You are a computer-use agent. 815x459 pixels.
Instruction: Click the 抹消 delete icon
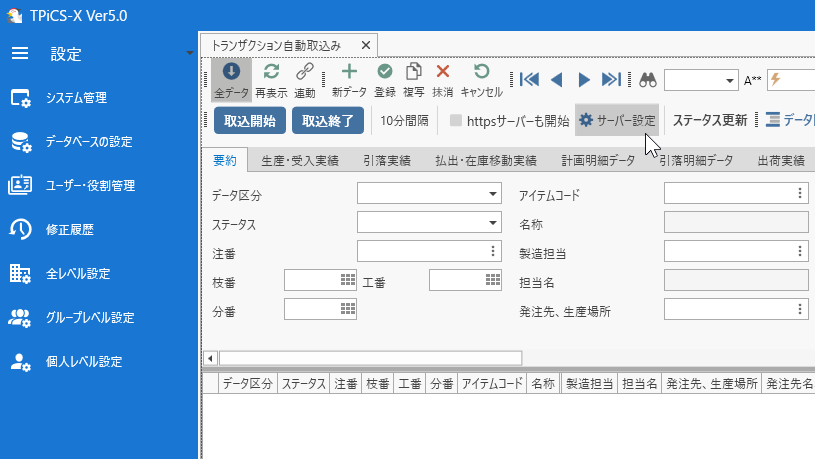click(443, 80)
